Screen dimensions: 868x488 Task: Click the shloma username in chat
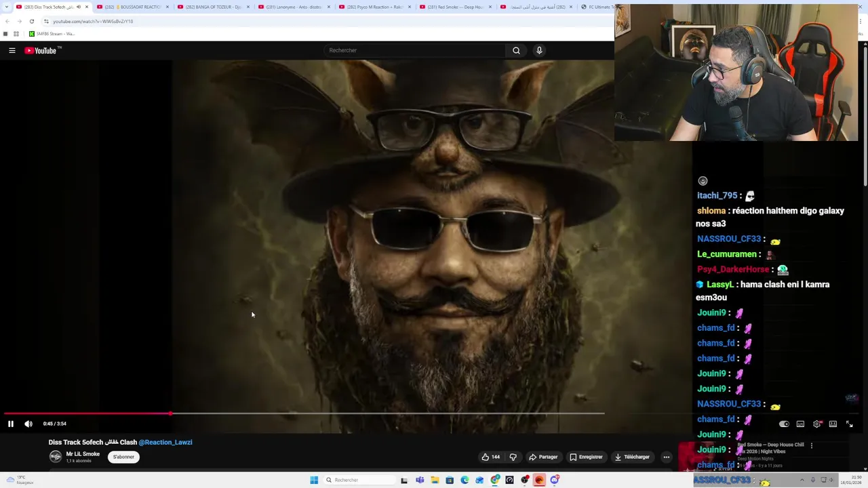coord(711,211)
